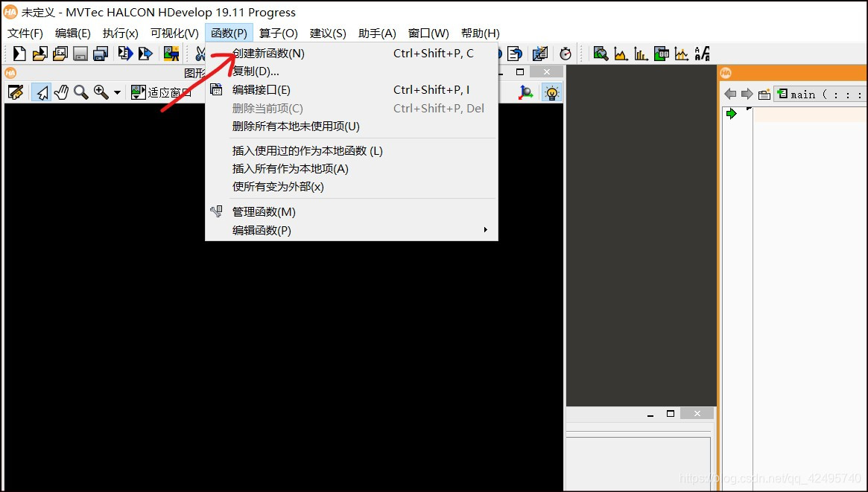868x492 pixels.
Task: Open the 建议(S) menu
Action: click(328, 33)
